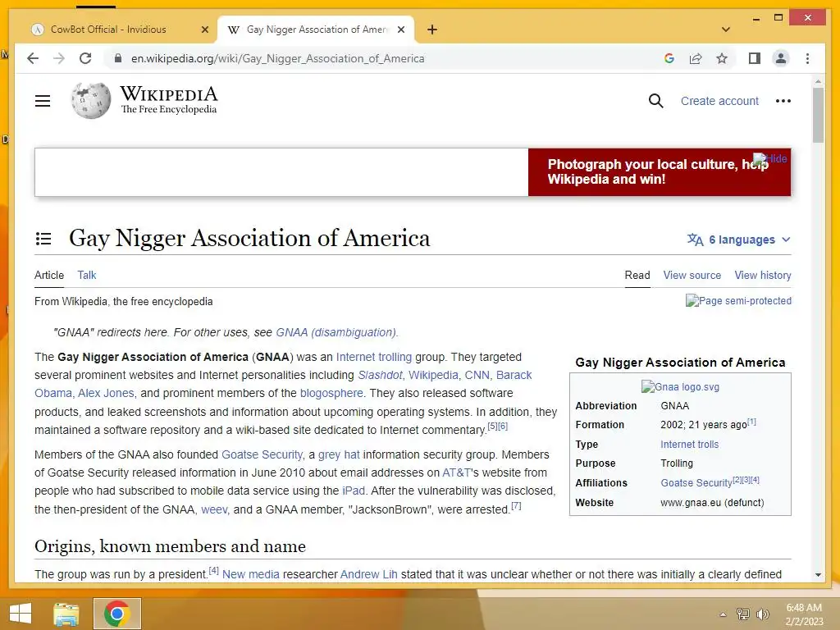Bookmark this page with the star icon
840x630 pixels.
point(722,58)
